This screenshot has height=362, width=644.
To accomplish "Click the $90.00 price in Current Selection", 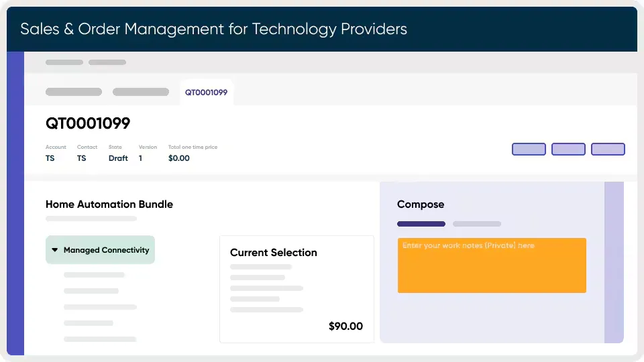I will [345, 326].
